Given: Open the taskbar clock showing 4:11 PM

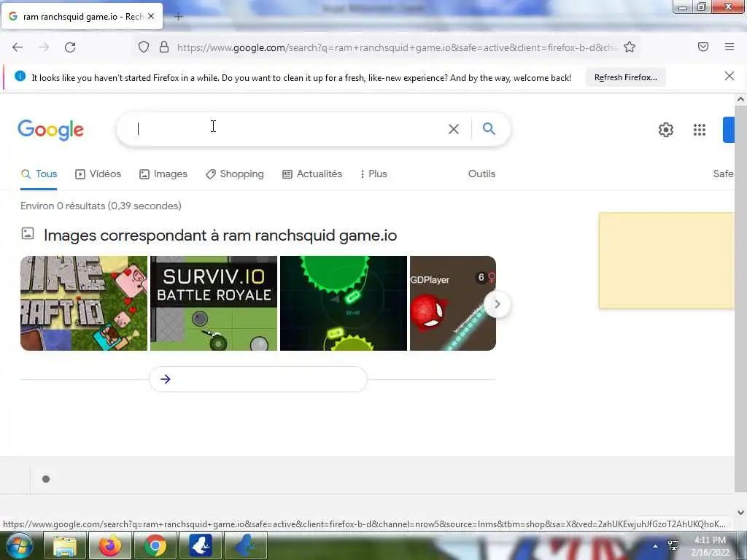Looking at the screenshot, I should 710,546.
